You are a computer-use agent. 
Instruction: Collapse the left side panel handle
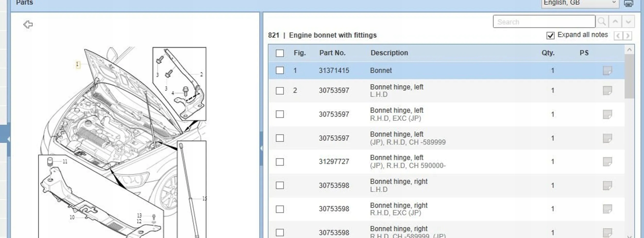pos(9,139)
